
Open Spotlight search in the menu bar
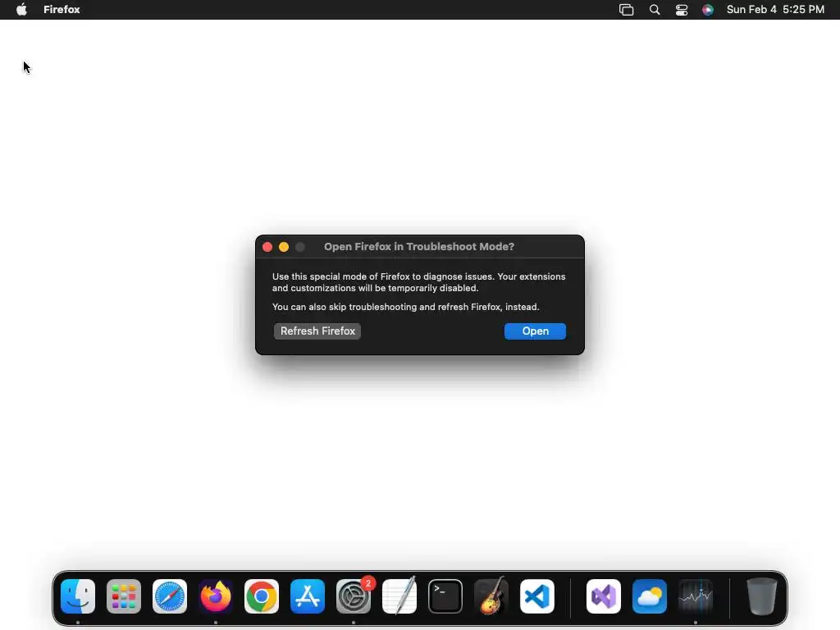pyautogui.click(x=655, y=10)
